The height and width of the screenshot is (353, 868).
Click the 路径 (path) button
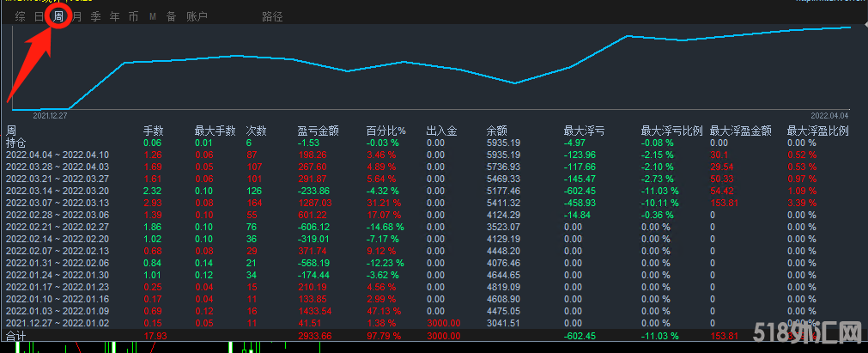pos(272,16)
